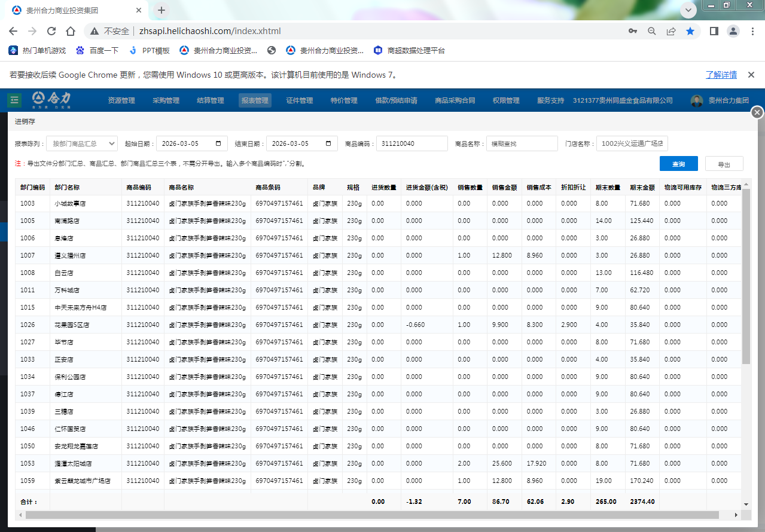This screenshot has width=765, height=532.
Task: Click the bookmark star icon
Action: pyautogui.click(x=690, y=31)
